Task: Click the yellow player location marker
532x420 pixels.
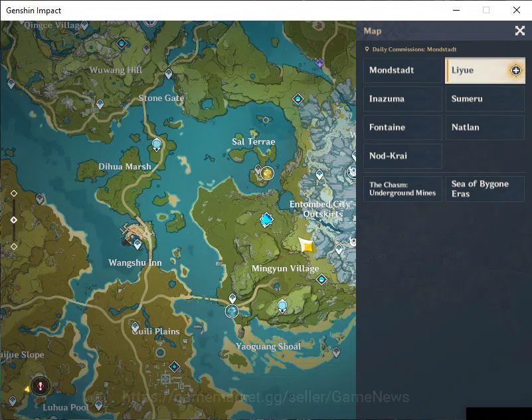Action: [306, 245]
